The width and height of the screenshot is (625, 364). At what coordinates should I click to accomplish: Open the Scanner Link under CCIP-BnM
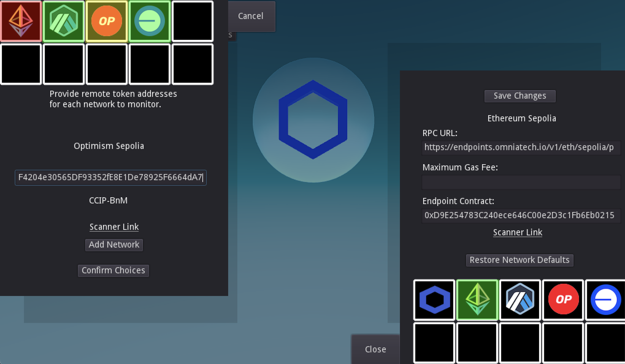coord(114,227)
